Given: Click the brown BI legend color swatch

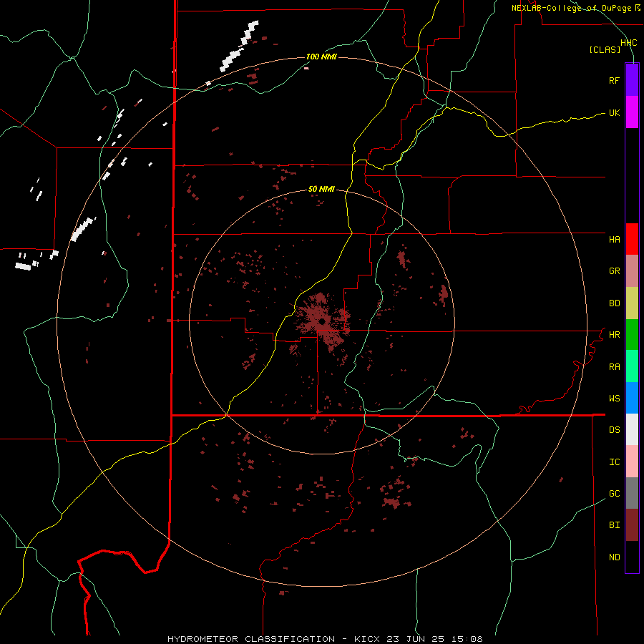Looking at the screenshot, I should click(632, 525).
